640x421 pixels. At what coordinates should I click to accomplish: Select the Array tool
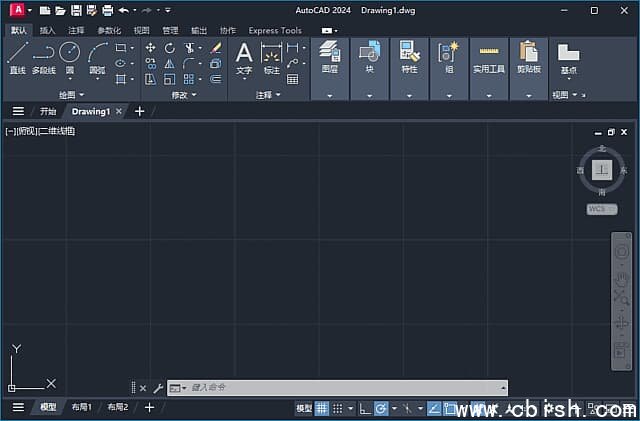(x=189, y=79)
